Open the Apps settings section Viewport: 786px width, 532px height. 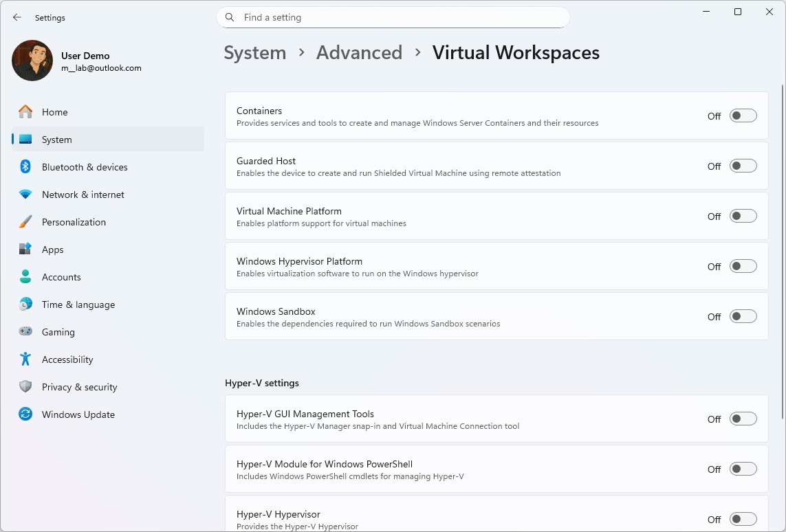pos(53,249)
